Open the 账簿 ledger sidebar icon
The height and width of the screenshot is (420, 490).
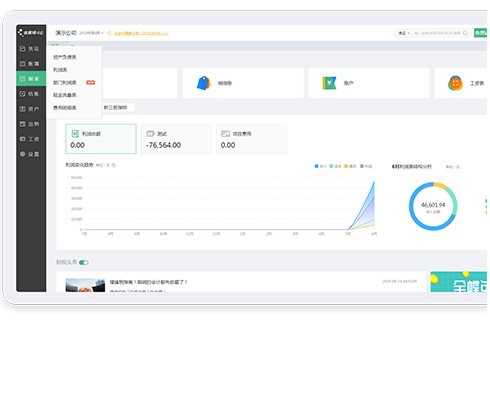(x=23, y=64)
